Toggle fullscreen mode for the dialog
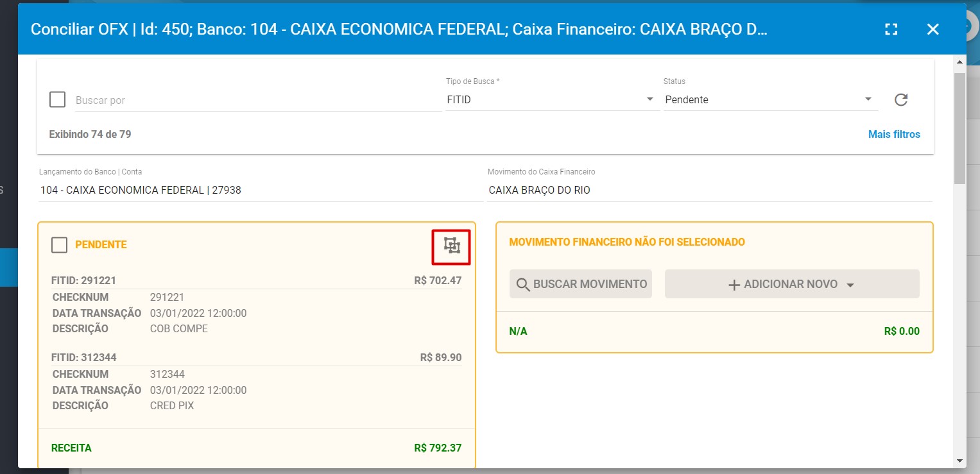 click(x=891, y=30)
